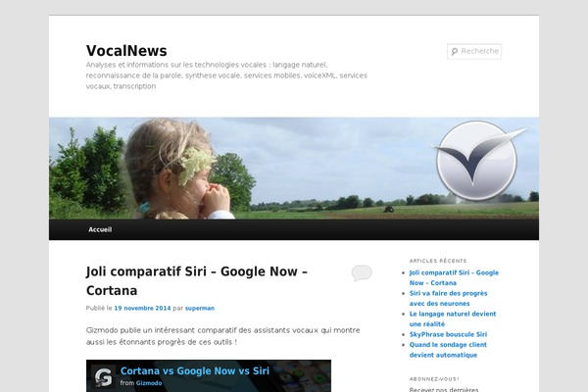Click the comment bubble icon beside the post title
The width and height of the screenshot is (588, 392).
point(362,272)
